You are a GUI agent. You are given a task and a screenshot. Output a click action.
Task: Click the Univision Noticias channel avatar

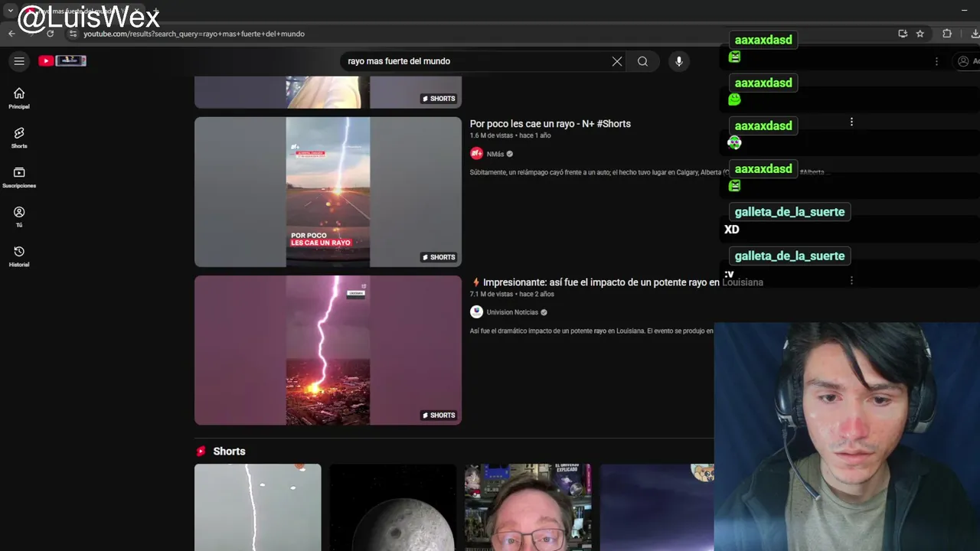tap(476, 312)
